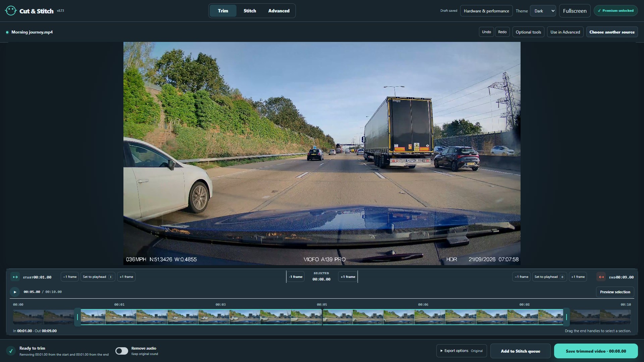Screen dimensions: 644x362
Task: Open the Advanced tab
Action: tap(279, 11)
